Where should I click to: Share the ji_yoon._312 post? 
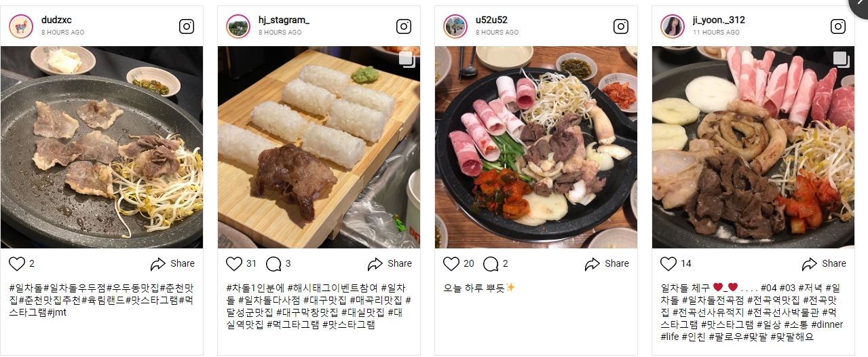pos(824,263)
